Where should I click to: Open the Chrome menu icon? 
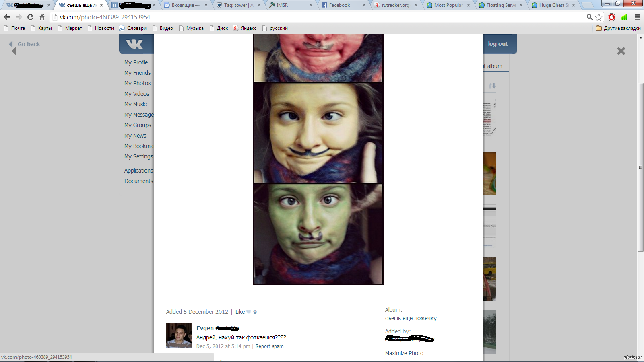(x=637, y=17)
